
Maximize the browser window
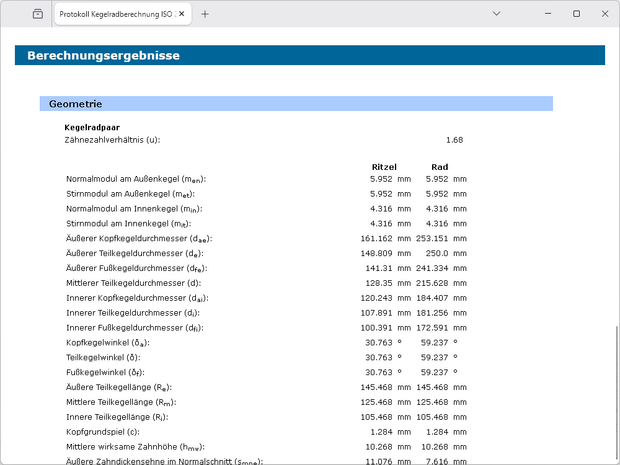[576, 14]
